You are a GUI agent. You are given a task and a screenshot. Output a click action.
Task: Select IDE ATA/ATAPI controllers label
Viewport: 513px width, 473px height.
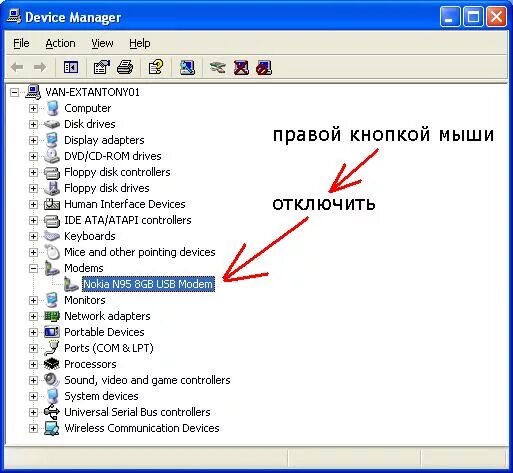point(128,220)
